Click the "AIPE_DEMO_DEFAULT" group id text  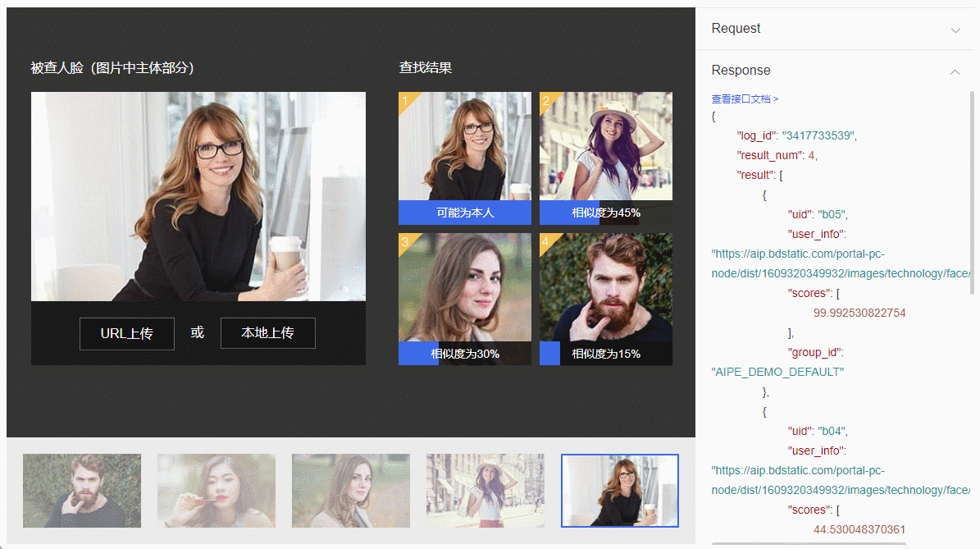pyautogui.click(x=777, y=372)
